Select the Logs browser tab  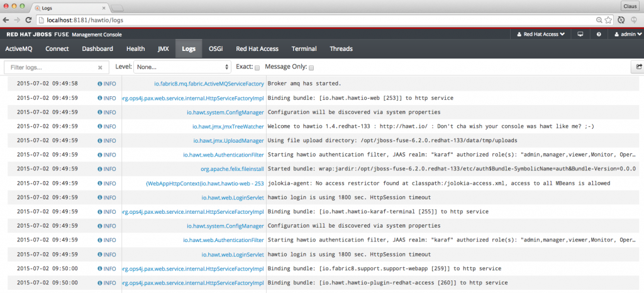tap(69, 8)
